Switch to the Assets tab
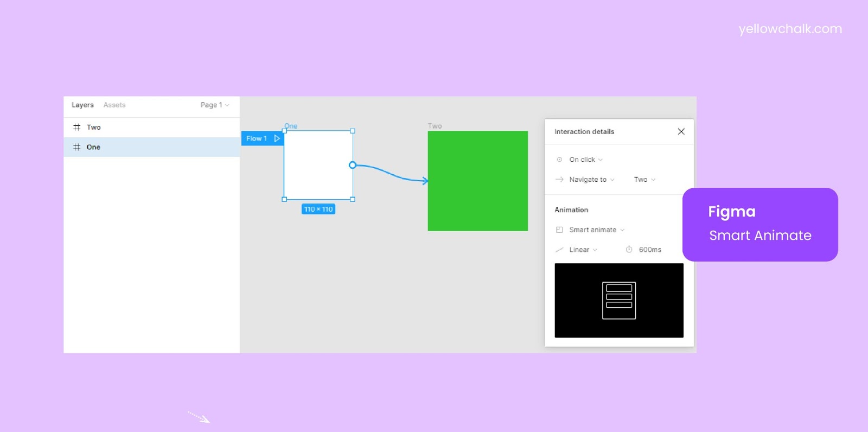This screenshot has width=868, height=432. pos(114,105)
